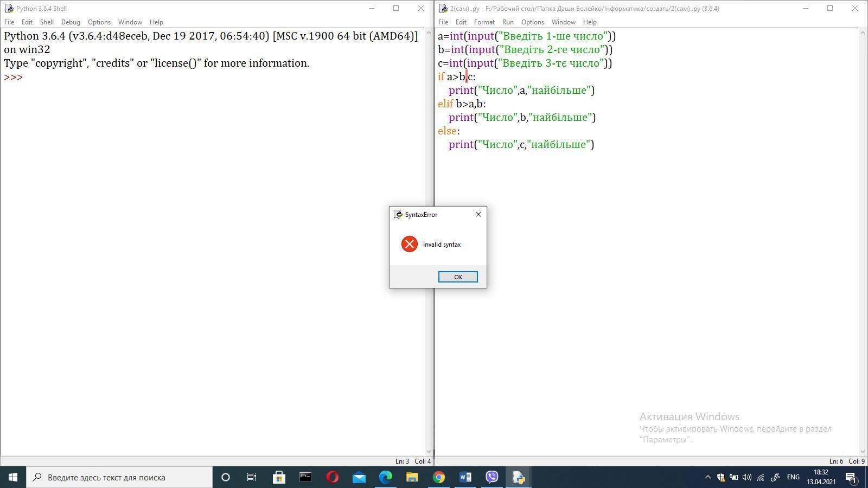The height and width of the screenshot is (488, 868).
Task: Click 'invalid syntax' message text
Action: click(442, 245)
